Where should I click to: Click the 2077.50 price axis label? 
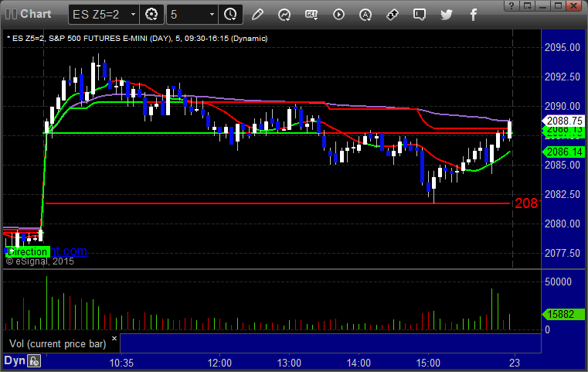(x=563, y=253)
